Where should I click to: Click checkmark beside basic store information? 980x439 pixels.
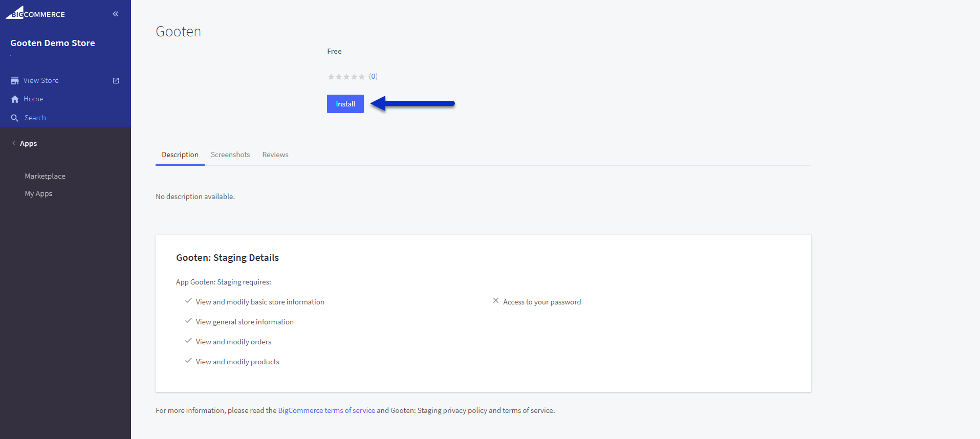pyautogui.click(x=188, y=301)
